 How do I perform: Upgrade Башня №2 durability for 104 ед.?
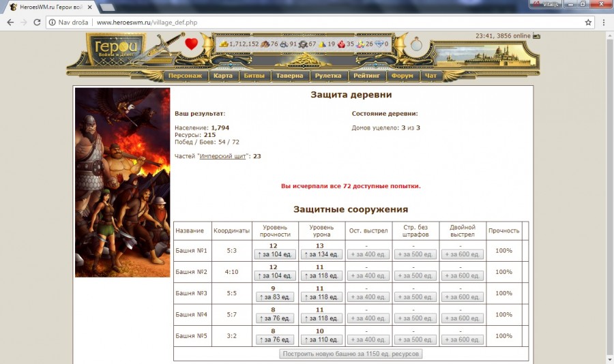[275, 275]
